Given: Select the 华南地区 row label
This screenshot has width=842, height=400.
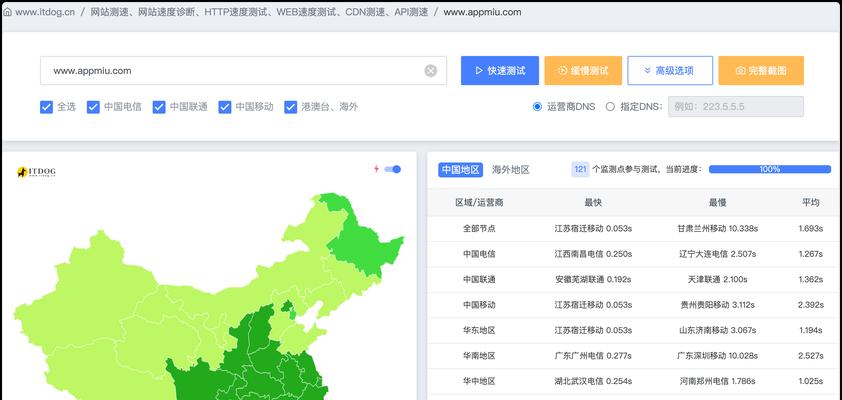Looking at the screenshot, I should click(479, 355).
